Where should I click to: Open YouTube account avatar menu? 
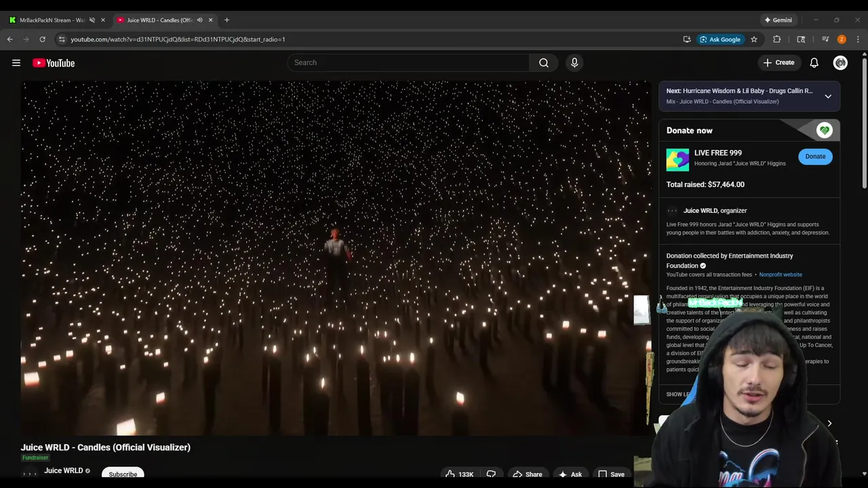pyautogui.click(x=840, y=63)
